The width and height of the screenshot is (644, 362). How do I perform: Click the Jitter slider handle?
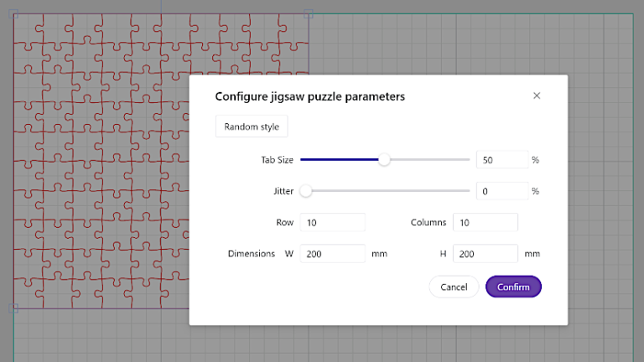pyautogui.click(x=306, y=191)
